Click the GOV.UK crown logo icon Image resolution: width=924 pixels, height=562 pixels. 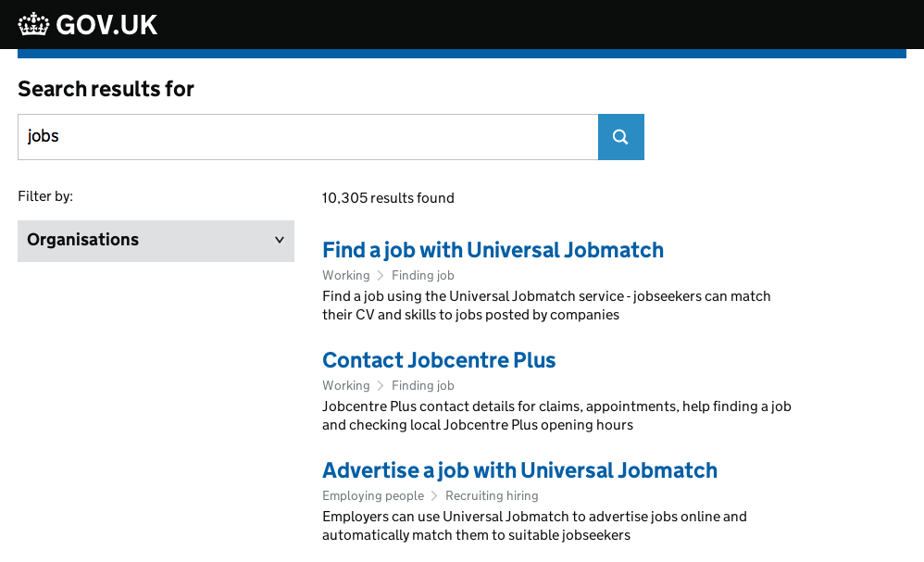click(33, 24)
